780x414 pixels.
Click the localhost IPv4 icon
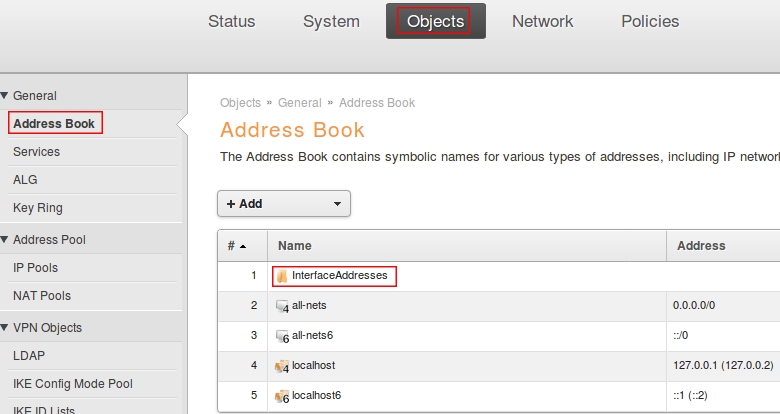point(282,365)
